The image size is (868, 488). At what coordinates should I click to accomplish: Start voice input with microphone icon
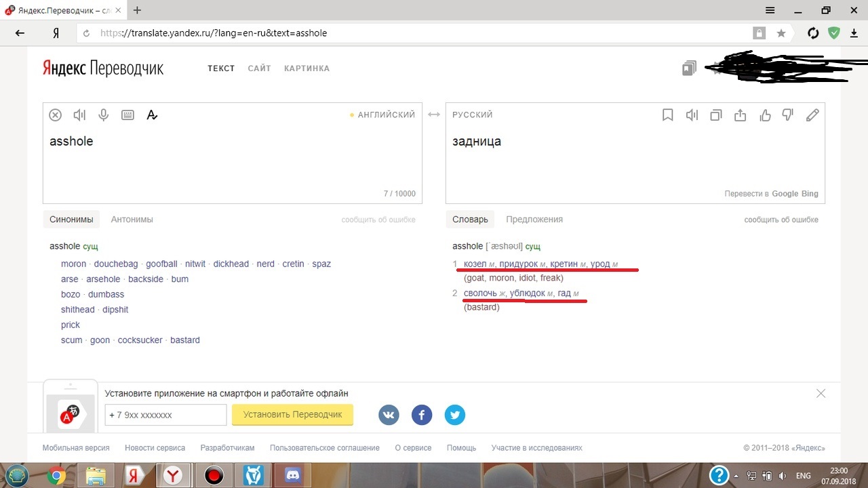pyautogui.click(x=103, y=115)
